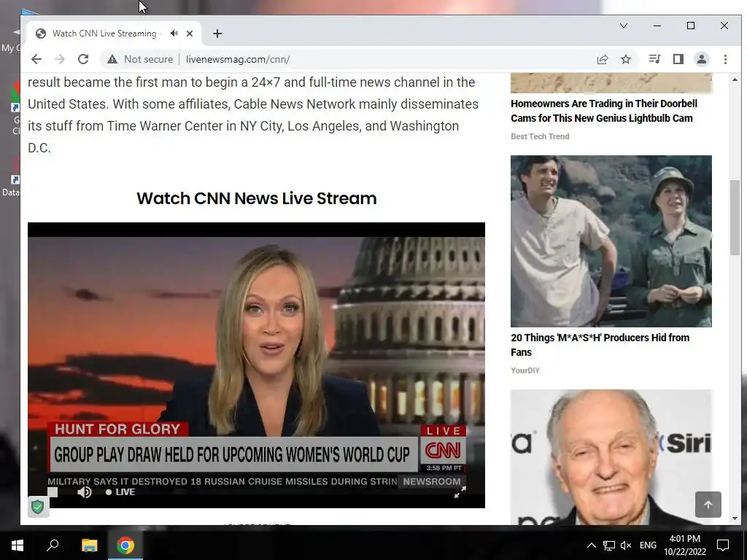The width and height of the screenshot is (747, 560).
Task: Bookmark this tab with the star icon
Action: pyautogui.click(x=625, y=59)
